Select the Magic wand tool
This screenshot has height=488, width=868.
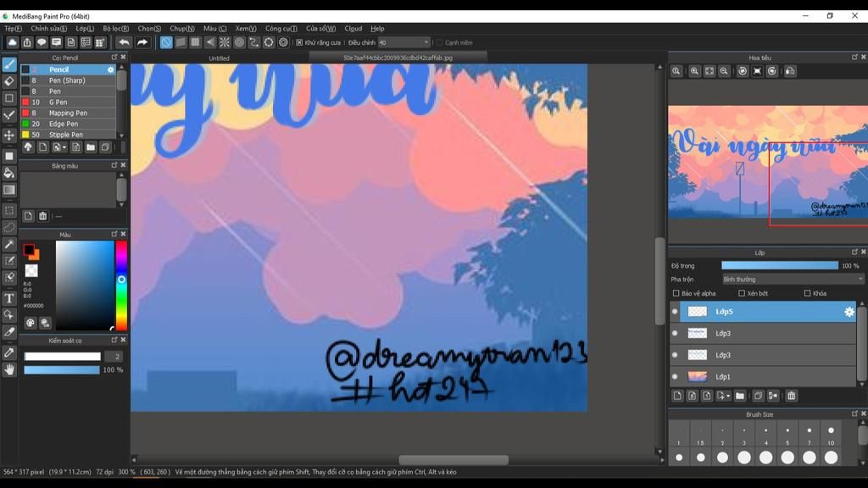9,244
